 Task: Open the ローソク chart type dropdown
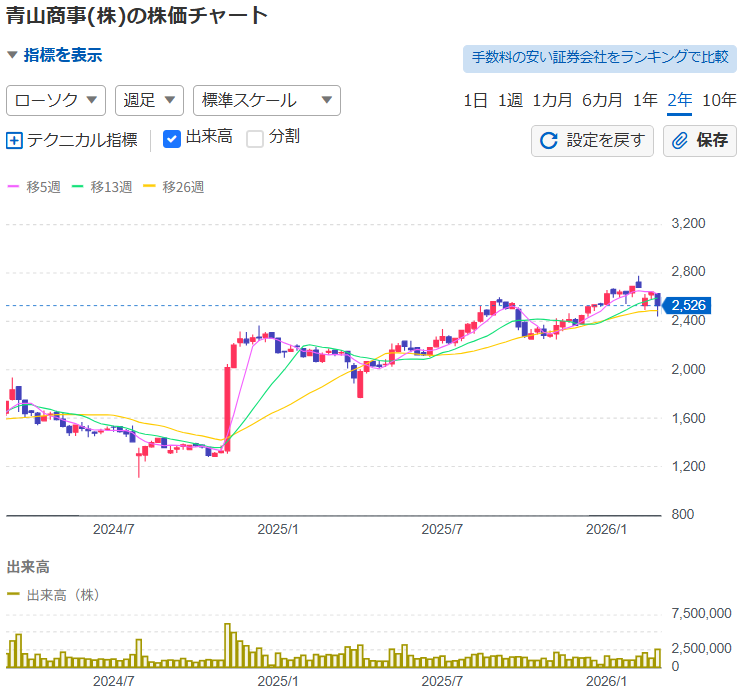(56, 100)
